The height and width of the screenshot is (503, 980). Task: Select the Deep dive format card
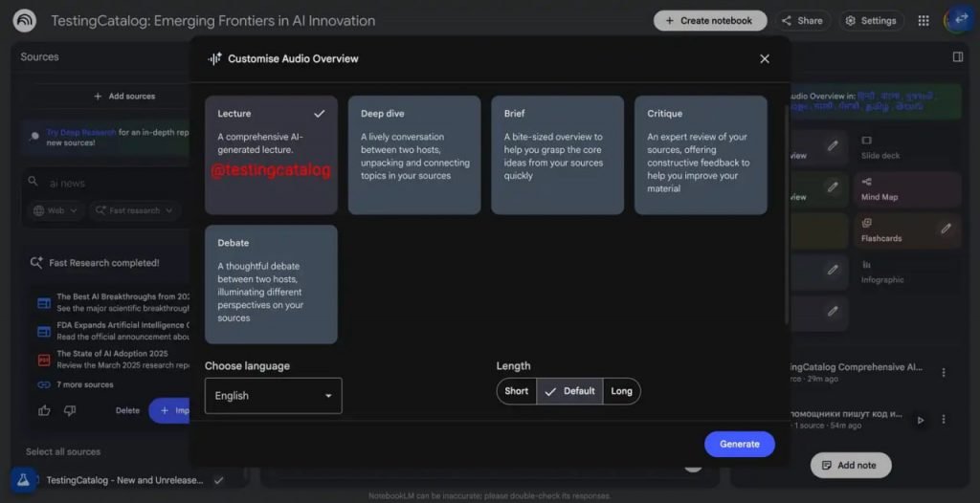coord(413,155)
